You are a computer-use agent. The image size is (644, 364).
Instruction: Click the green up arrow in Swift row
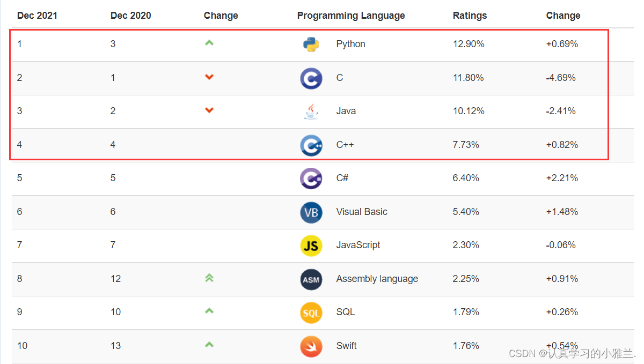[209, 344]
